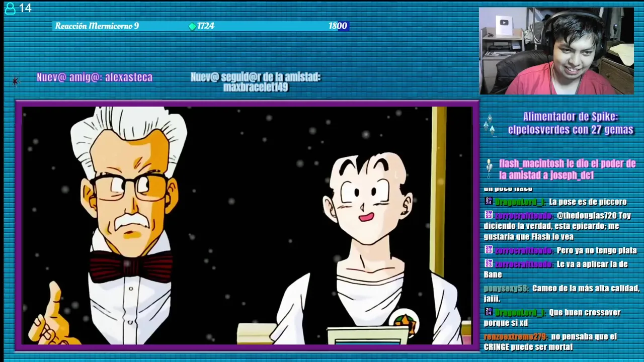Click the message 'Que buen crossover'
This screenshot has height=362, width=644.
(585, 313)
